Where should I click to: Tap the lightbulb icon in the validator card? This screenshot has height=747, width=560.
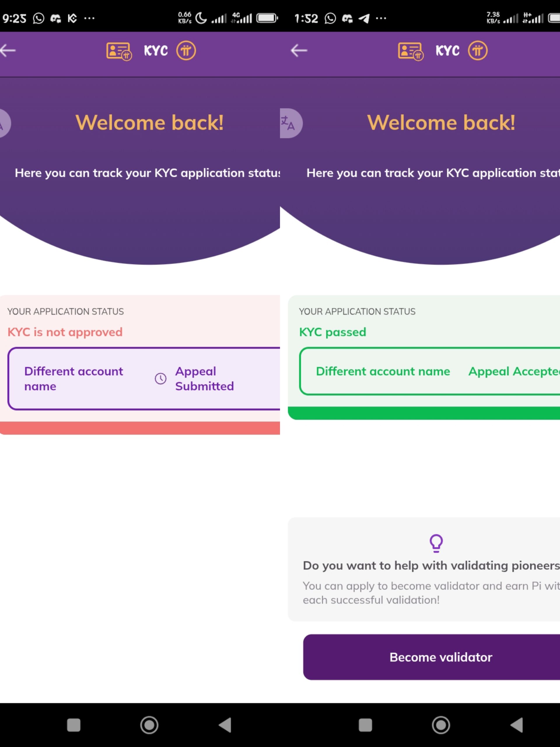click(x=436, y=543)
